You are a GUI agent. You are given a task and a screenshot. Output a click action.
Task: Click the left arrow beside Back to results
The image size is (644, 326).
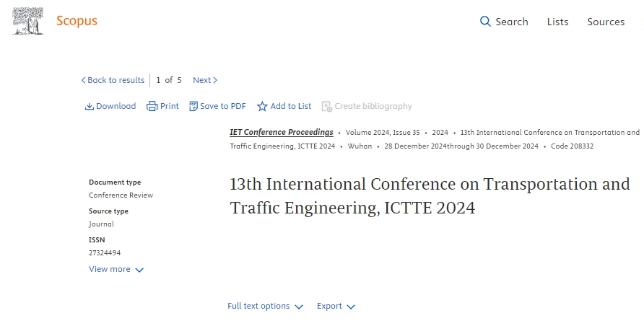click(x=83, y=80)
